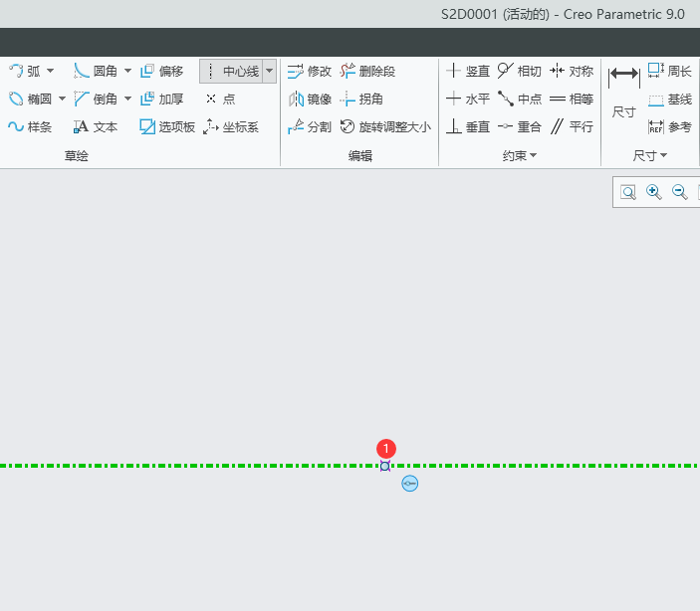Click the Reference (参考) dimension tool
The image size is (700, 611).
click(670, 127)
